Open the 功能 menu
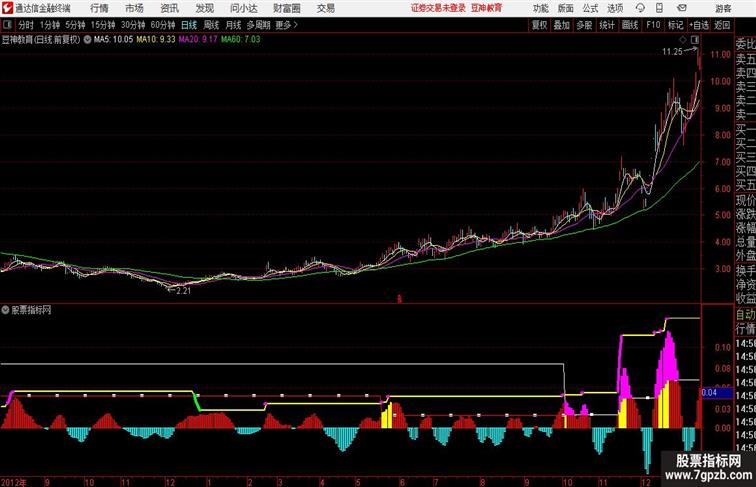This screenshot has width=756, height=487. (x=540, y=8)
